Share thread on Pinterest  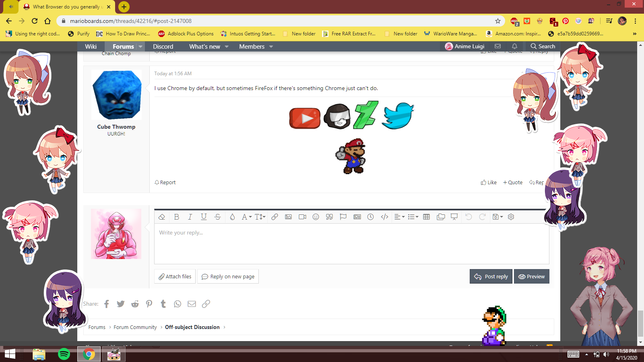tap(149, 304)
